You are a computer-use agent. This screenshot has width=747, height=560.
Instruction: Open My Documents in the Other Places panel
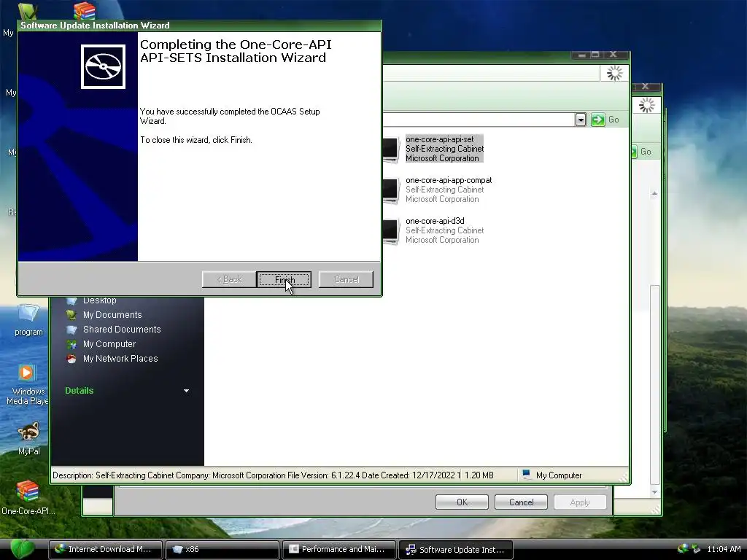(x=112, y=315)
